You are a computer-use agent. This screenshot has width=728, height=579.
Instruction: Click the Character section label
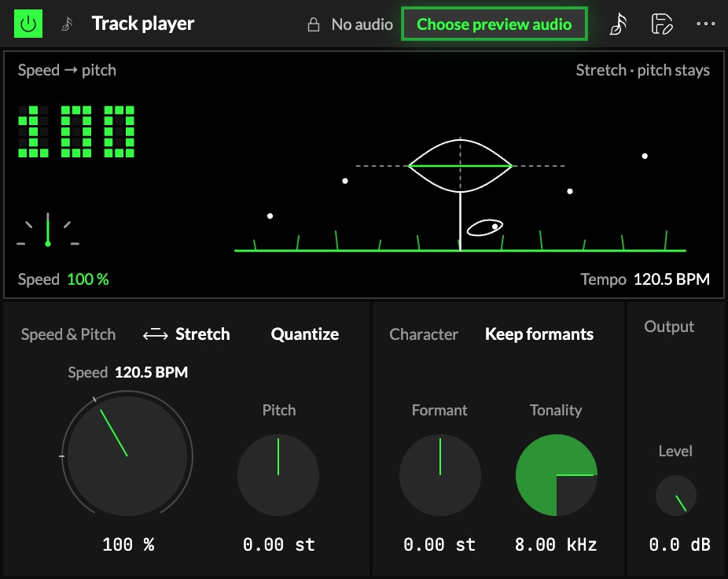pos(424,334)
